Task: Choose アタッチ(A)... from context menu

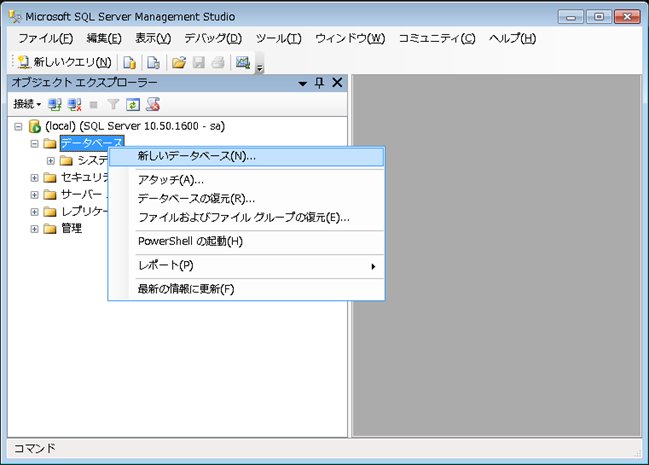Action: click(246, 180)
